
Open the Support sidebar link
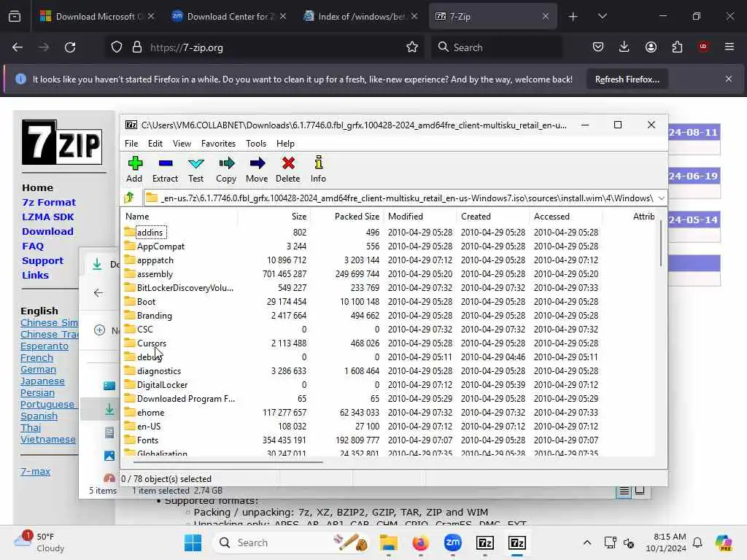tap(42, 261)
